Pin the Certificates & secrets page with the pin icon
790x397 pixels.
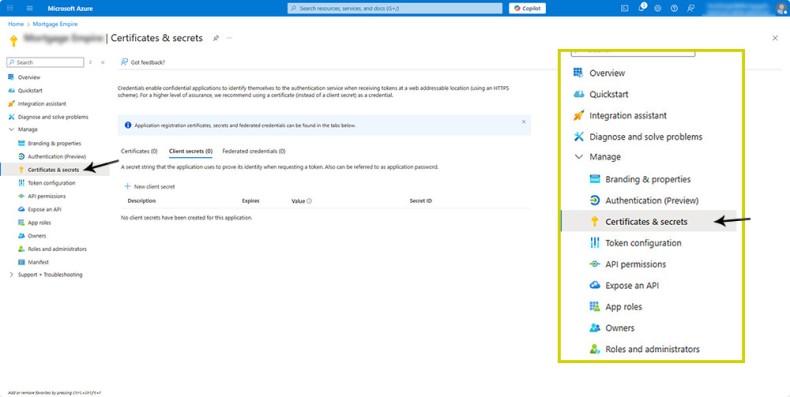click(216, 38)
